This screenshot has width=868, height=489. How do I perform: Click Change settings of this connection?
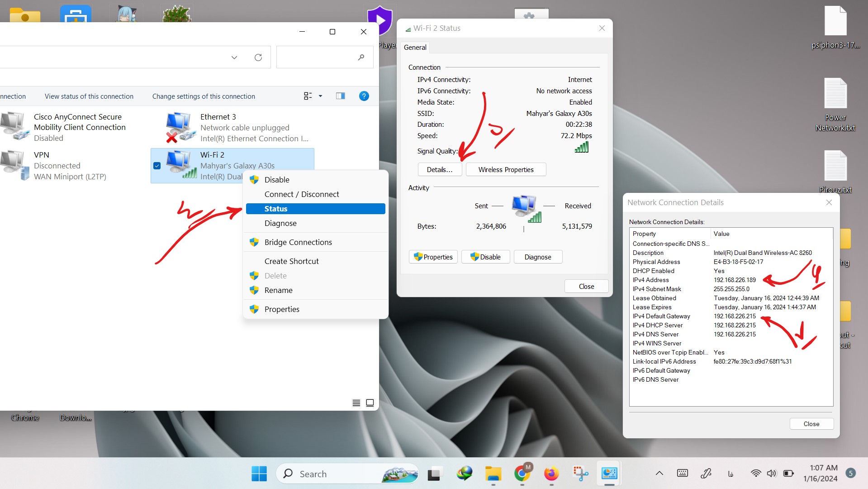tap(204, 96)
